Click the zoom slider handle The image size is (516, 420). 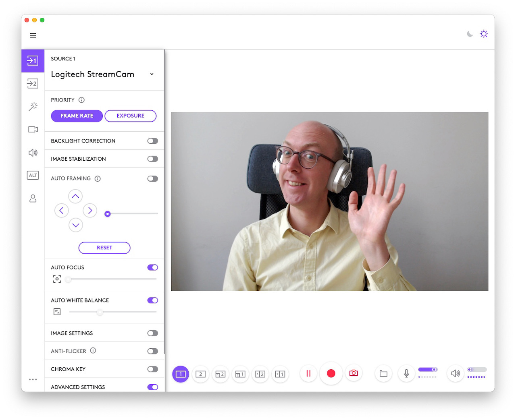[107, 214]
